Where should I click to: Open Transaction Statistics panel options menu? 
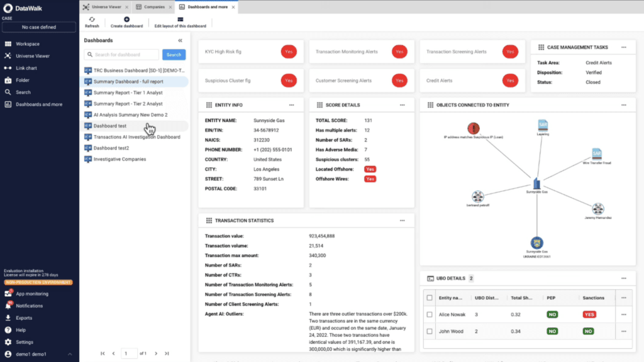402,221
